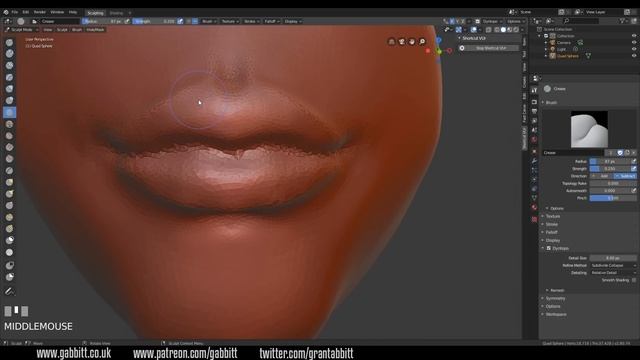Select the Blob sculpt brush

coord(9,100)
